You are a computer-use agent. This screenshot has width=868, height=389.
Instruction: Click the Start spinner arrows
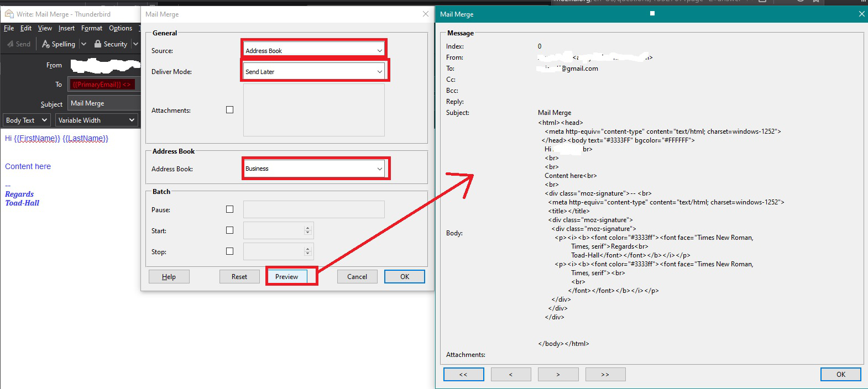click(308, 230)
